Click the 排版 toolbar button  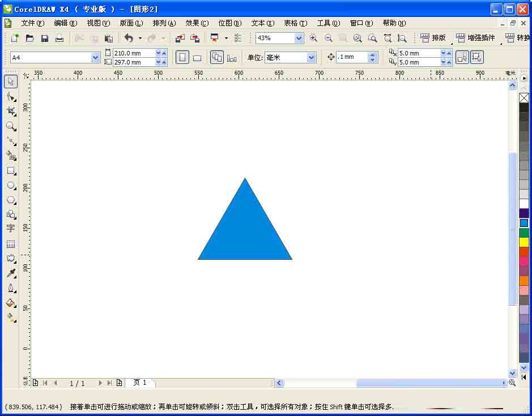click(x=436, y=38)
